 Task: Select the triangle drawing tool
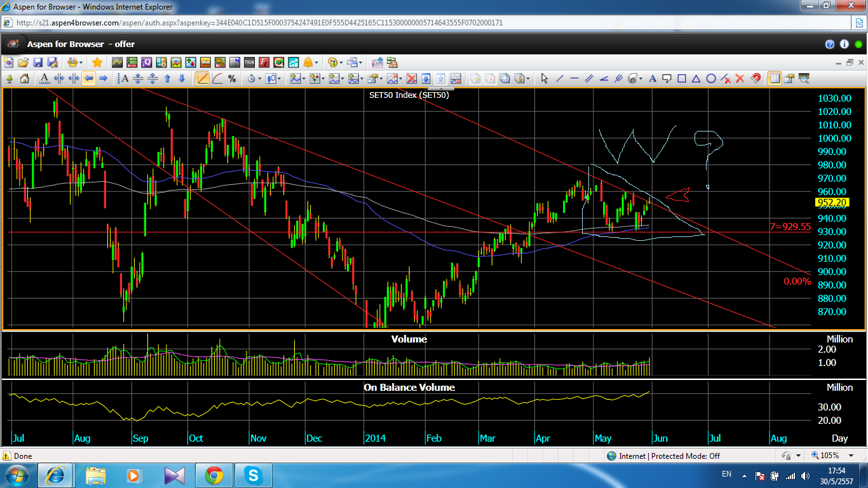click(696, 79)
